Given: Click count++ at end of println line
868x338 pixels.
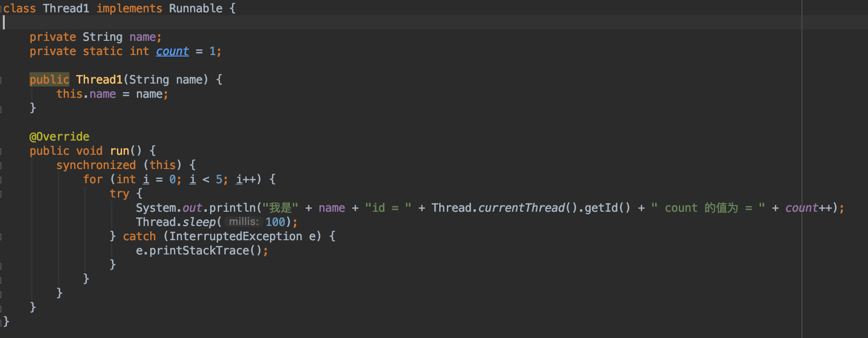Looking at the screenshot, I should tap(808, 208).
